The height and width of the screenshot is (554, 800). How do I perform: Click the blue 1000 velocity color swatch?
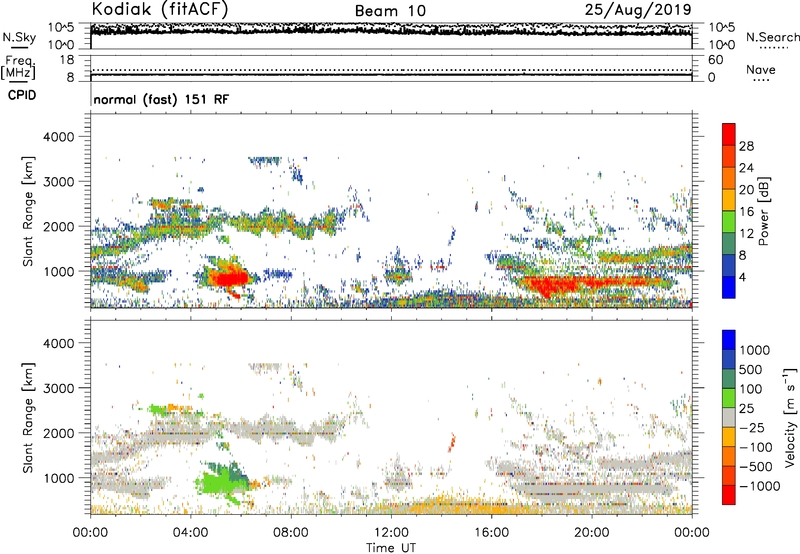coord(729,340)
